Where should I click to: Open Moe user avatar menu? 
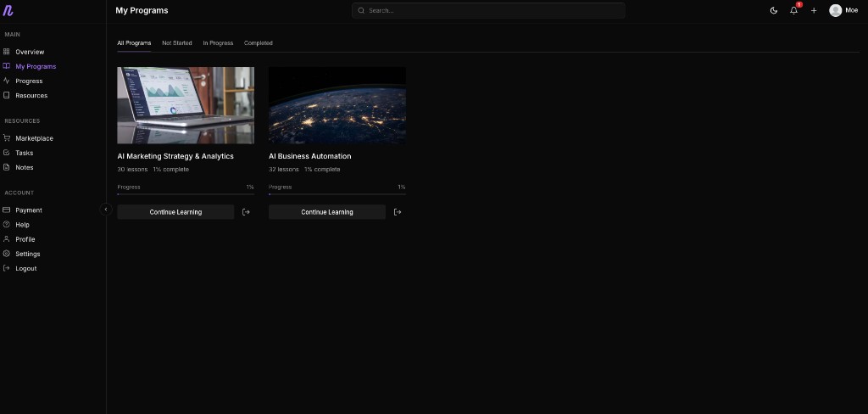[835, 10]
